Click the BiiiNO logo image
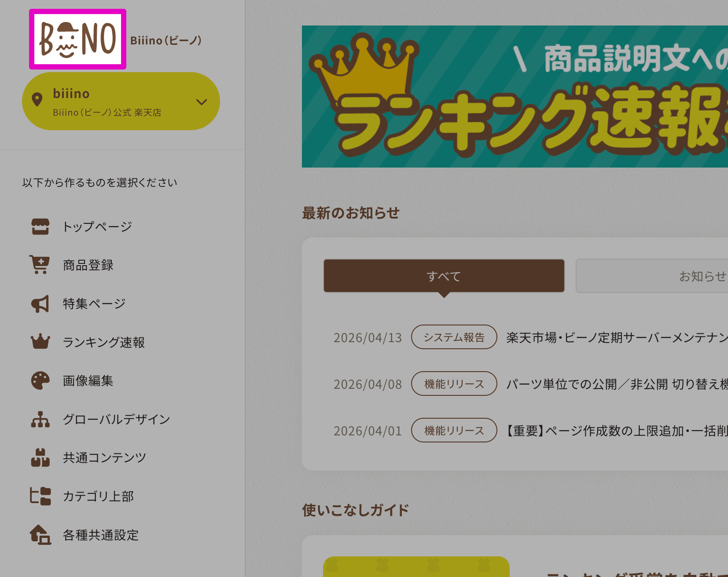This screenshot has width=728, height=577. point(77,39)
